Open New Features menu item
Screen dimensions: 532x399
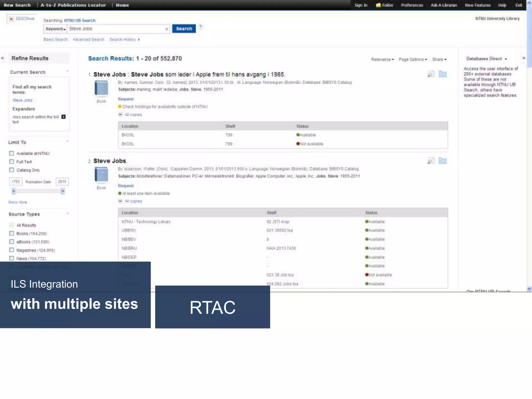pos(478,5)
